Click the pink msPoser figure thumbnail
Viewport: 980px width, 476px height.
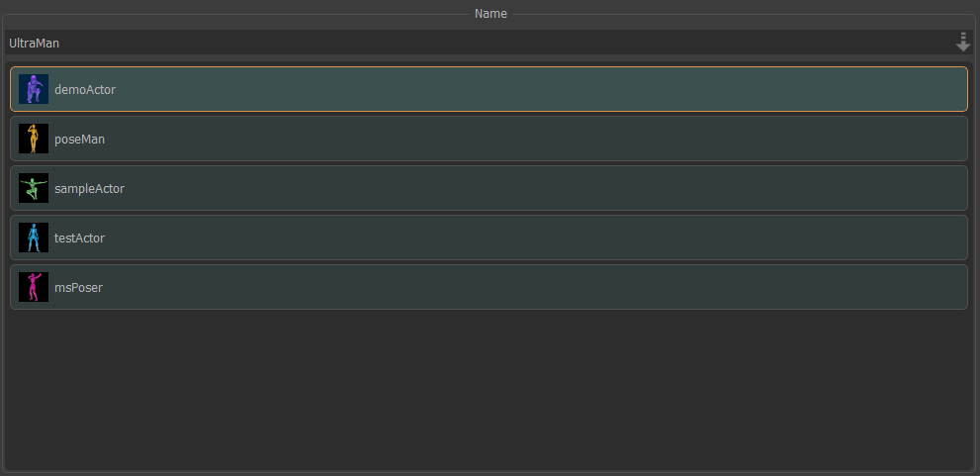pos(34,287)
